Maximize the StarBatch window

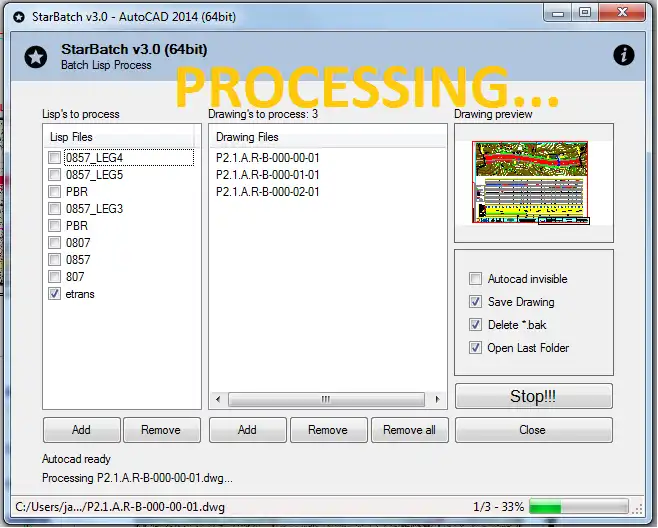(x=585, y=13)
